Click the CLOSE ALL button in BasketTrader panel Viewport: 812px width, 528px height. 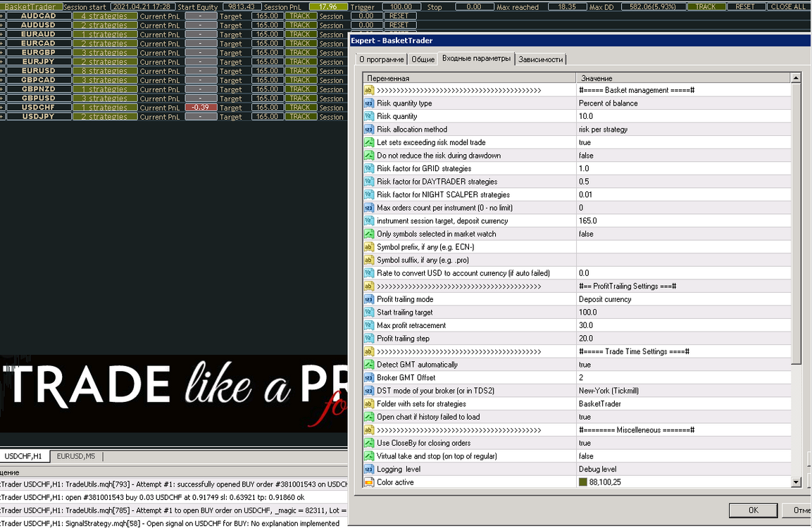[787, 7]
